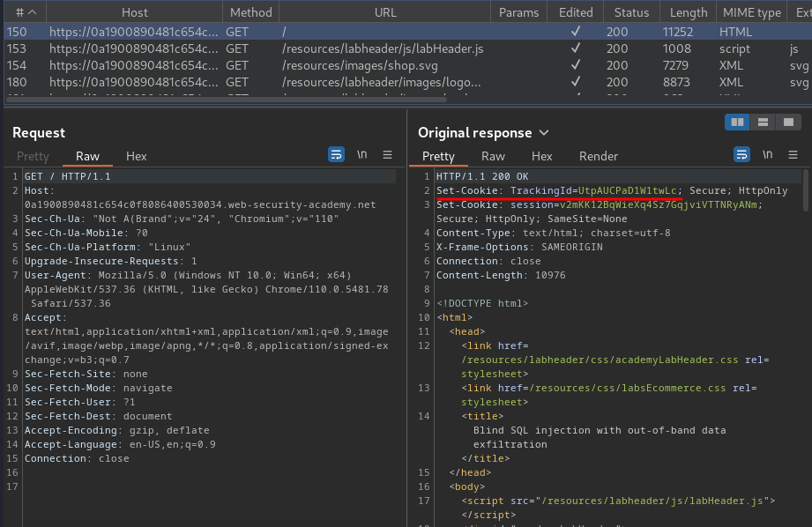The height and width of the screenshot is (527, 812).
Task: Show non-printable characters in response panel
Action: [x=767, y=154]
